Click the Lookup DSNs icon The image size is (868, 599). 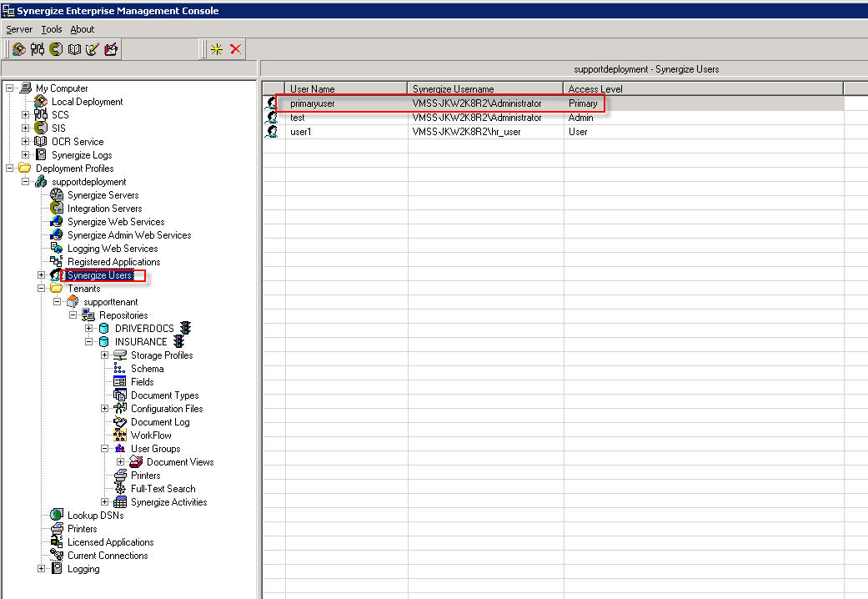click(57, 515)
